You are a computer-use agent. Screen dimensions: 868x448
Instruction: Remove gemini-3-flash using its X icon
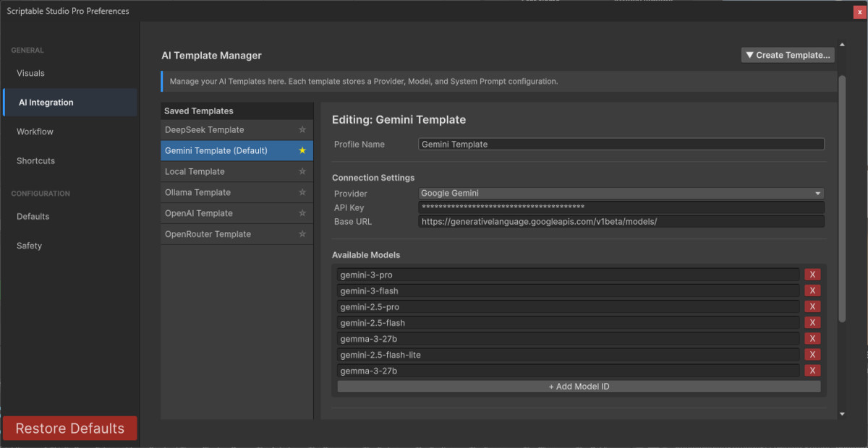(812, 290)
